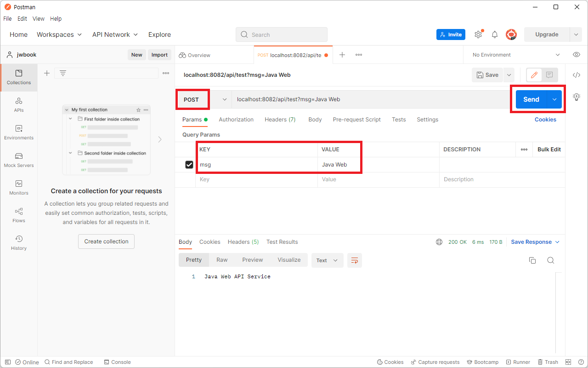Image resolution: width=588 pixels, height=368 pixels.
Task: Open settings gear icon in header
Action: pyautogui.click(x=478, y=34)
